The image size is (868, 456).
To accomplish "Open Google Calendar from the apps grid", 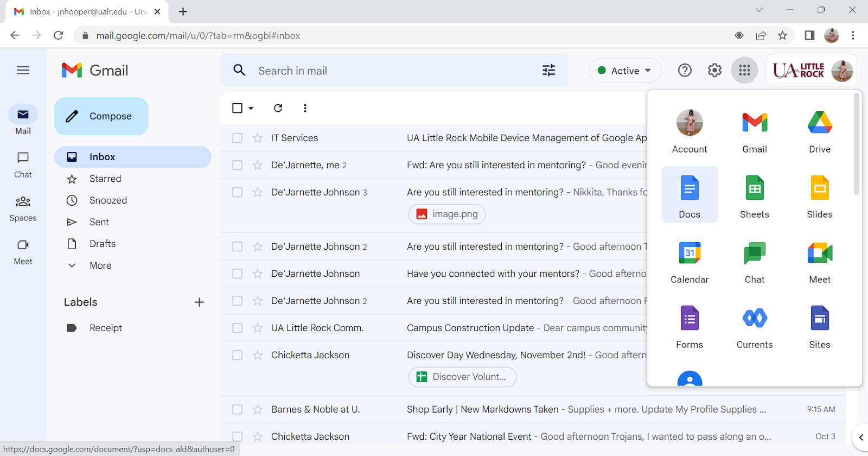I will click(690, 260).
